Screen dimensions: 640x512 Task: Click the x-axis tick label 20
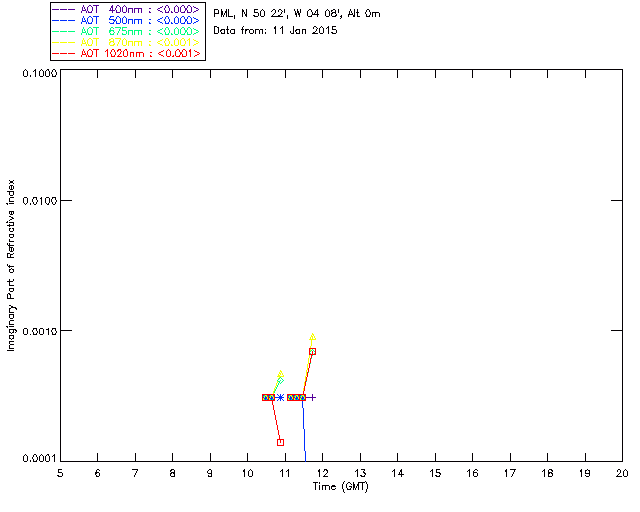coord(622,473)
